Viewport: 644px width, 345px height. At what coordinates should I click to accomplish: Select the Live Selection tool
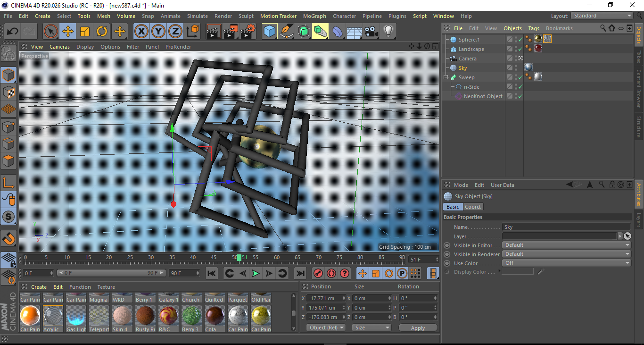(x=51, y=32)
